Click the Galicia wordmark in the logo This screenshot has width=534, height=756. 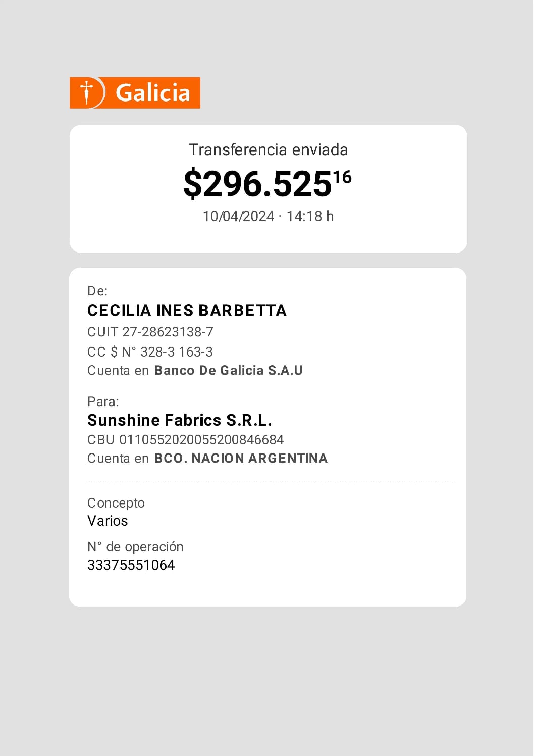[x=152, y=93]
